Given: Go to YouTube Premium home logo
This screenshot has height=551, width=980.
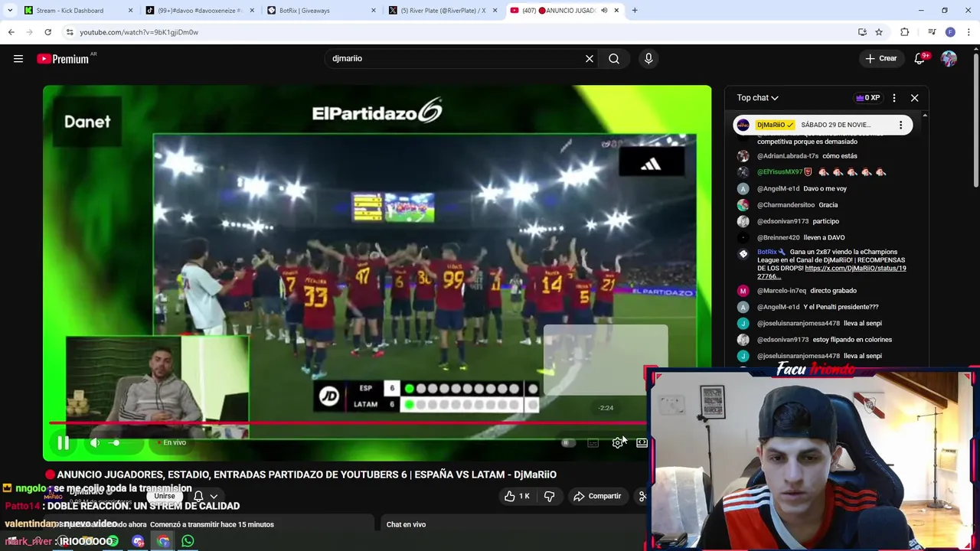Looking at the screenshot, I should [62, 59].
